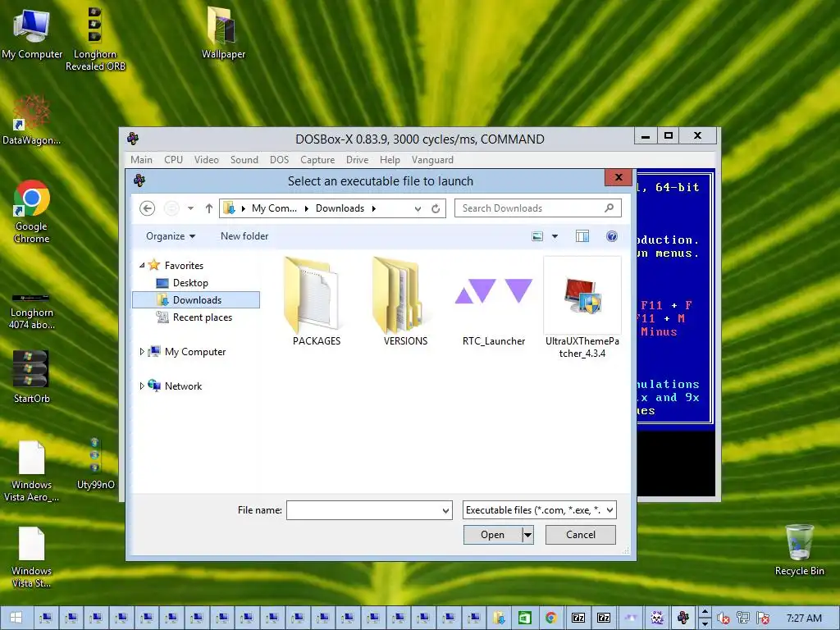Switch to Chrome in taskbar
840x630 pixels.
click(x=551, y=619)
